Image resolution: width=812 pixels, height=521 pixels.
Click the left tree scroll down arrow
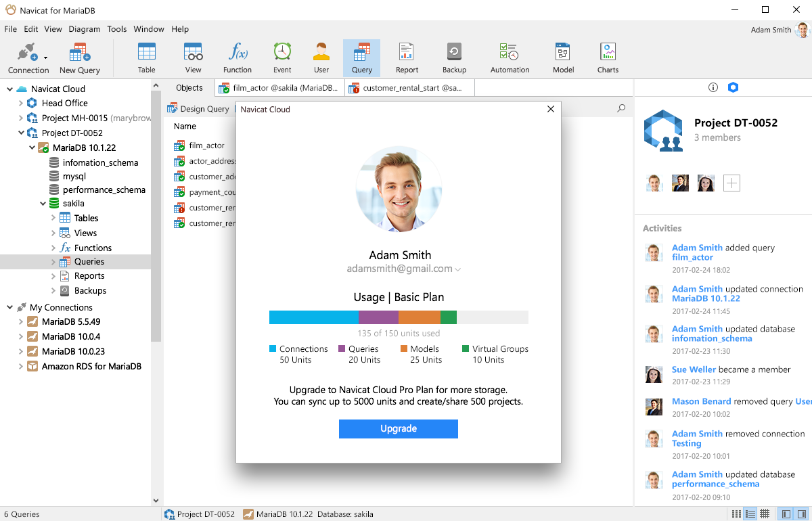[x=156, y=501]
